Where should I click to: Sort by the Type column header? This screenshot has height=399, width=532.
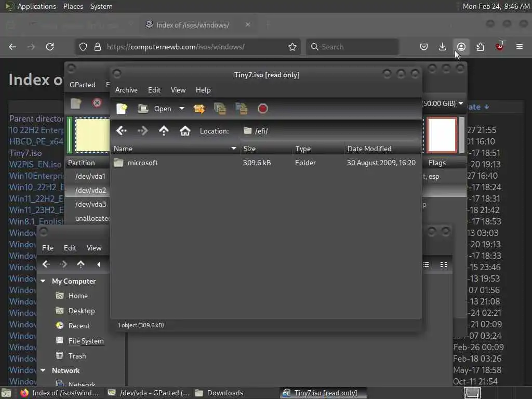point(318,149)
